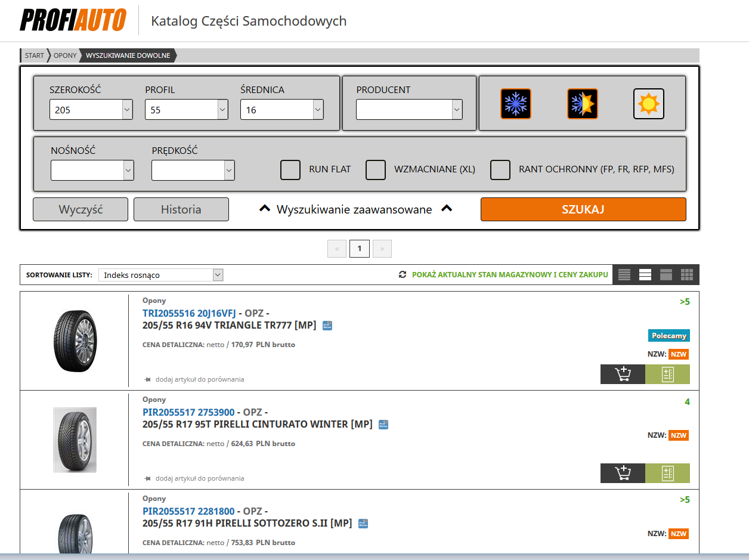The width and height of the screenshot is (749, 560).
Task: Open the OPONY breadcrumb
Action: [65, 55]
